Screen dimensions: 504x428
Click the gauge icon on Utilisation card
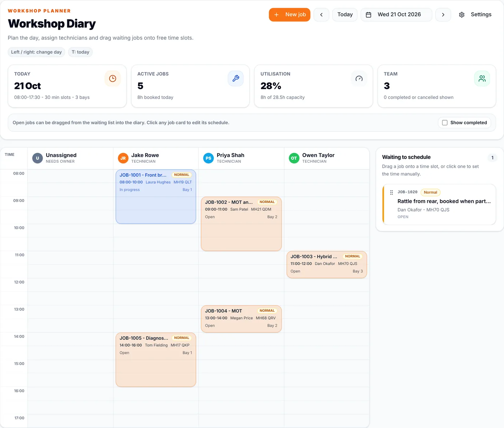(x=359, y=78)
